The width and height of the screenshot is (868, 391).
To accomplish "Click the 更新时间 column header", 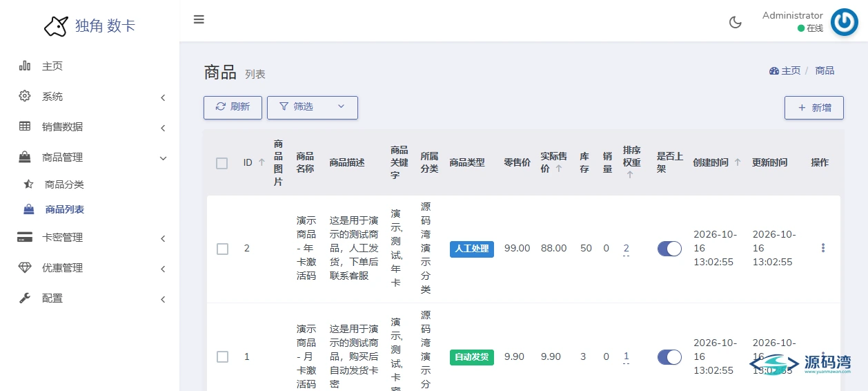I will (x=770, y=162).
